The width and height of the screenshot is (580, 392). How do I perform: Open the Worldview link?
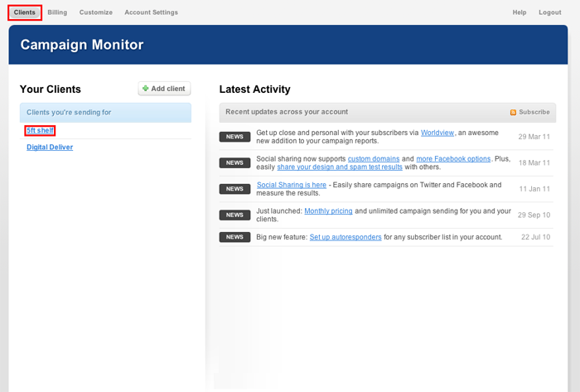tap(437, 133)
